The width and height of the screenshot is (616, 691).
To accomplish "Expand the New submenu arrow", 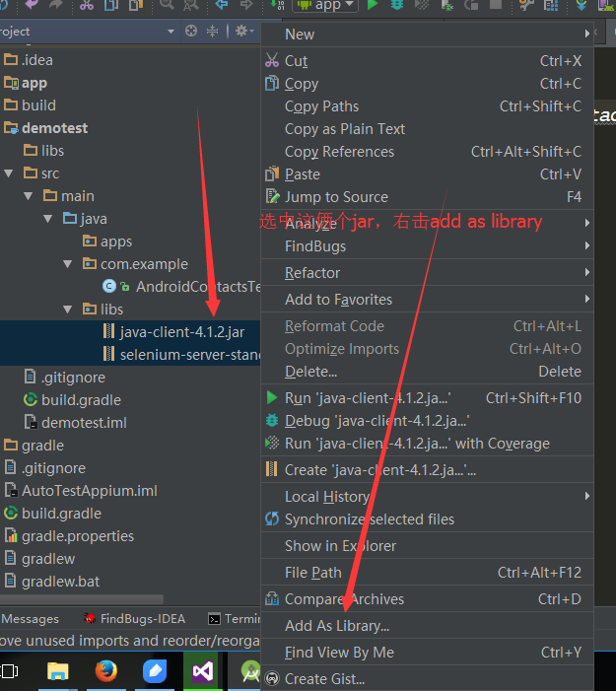I will pos(586,34).
